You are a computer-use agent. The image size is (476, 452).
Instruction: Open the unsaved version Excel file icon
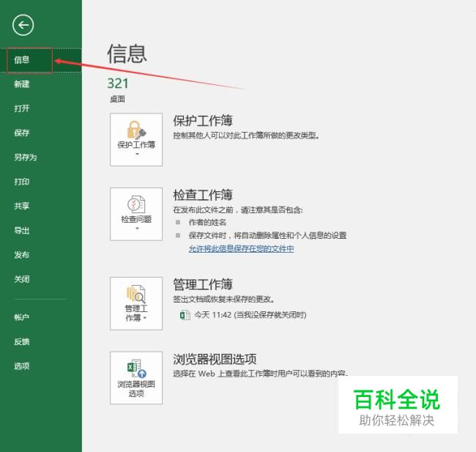185,315
